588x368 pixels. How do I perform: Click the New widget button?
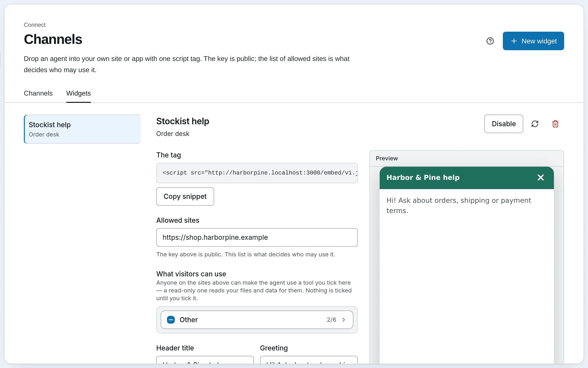(533, 41)
